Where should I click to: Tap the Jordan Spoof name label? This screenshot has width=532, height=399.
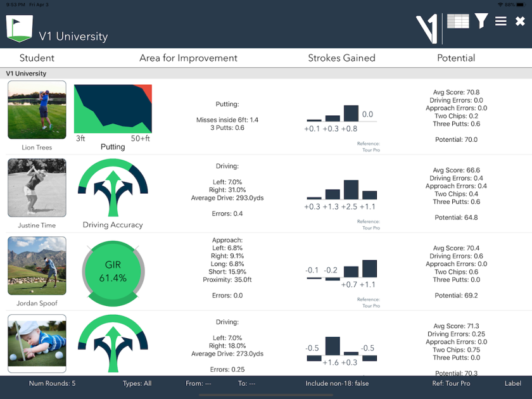pos(37,303)
